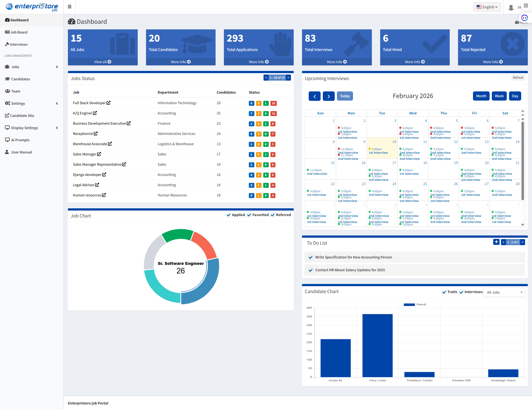532x410 pixels.
Task: Go to previous month in calendar
Action: pos(314,96)
